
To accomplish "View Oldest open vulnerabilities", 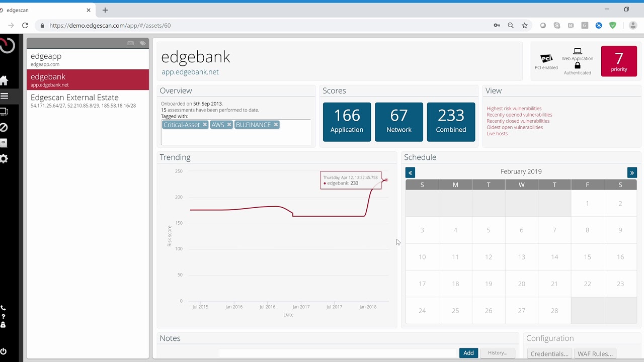I will click(x=515, y=127).
